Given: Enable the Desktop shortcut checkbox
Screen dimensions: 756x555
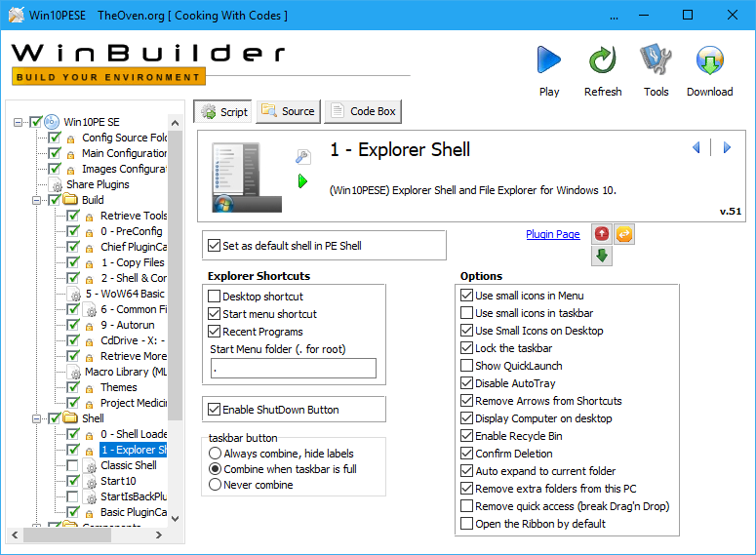Looking at the screenshot, I should (x=214, y=297).
